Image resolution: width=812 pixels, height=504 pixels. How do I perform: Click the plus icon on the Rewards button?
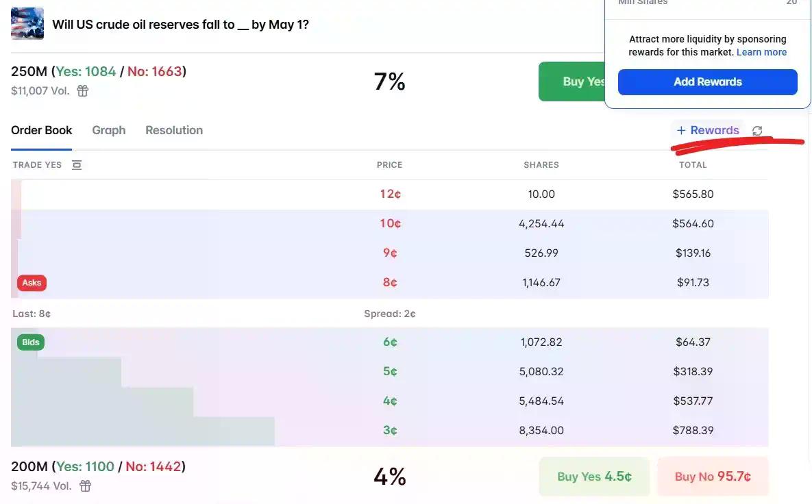coord(680,130)
